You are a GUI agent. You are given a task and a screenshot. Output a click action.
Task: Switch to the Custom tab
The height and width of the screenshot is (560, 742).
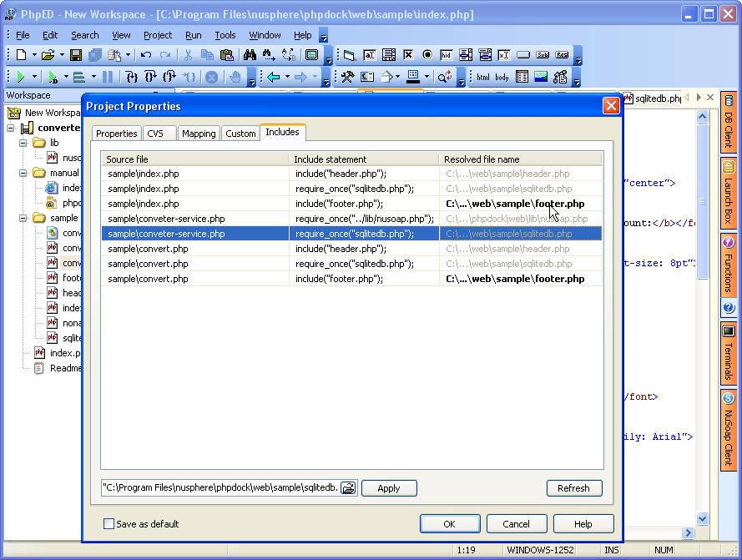tap(240, 134)
